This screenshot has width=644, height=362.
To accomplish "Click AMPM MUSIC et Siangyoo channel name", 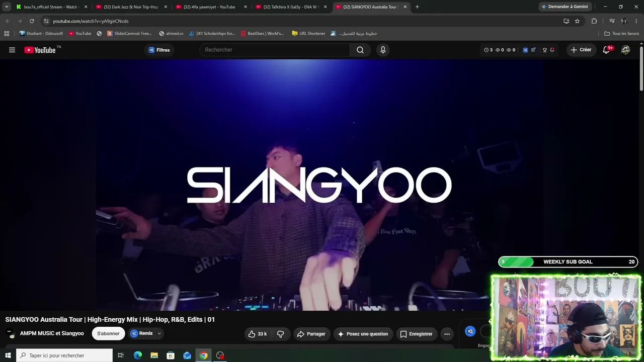I will click(x=52, y=333).
